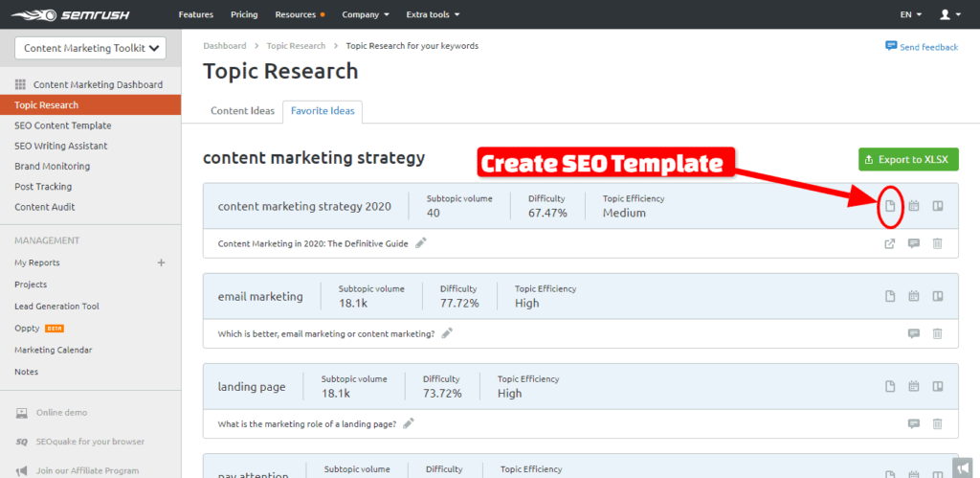
Task: Open Lead Generation Tool
Action: 56,306
